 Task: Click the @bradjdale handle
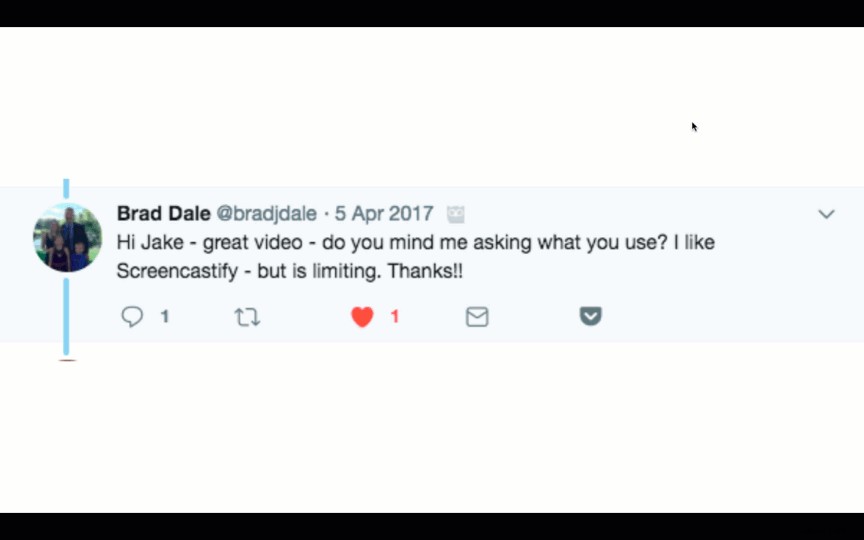point(267,214)
